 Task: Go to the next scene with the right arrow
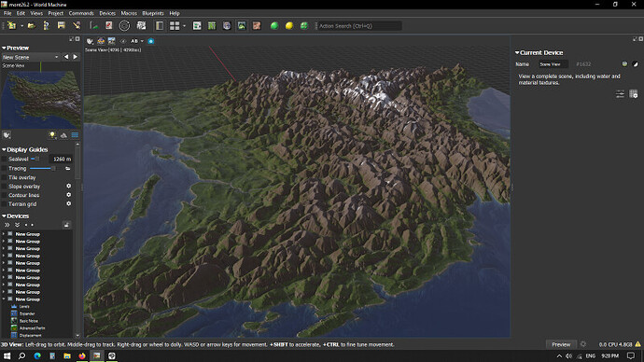coord(76,57)
